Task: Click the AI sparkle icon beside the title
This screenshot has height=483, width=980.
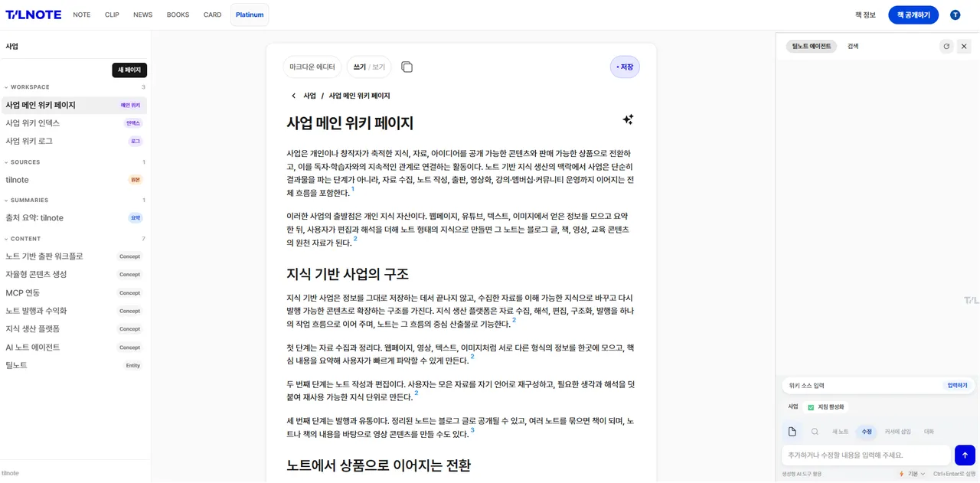Action: (628, 119)
